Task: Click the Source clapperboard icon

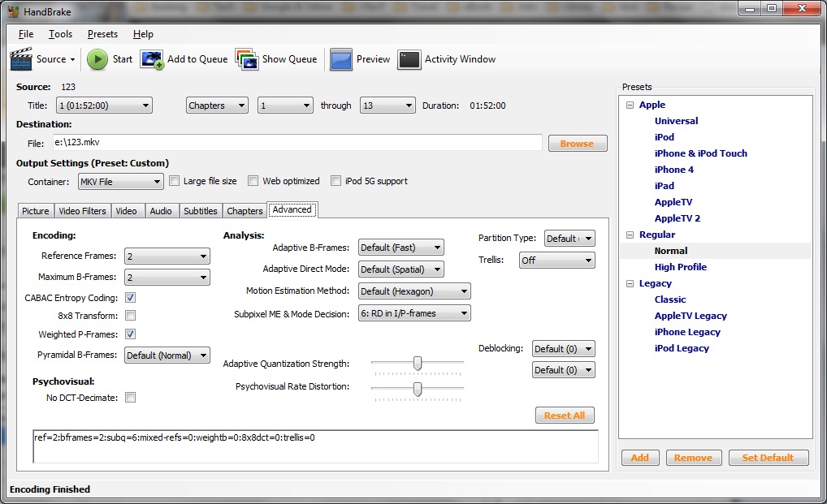Action: 22,59
